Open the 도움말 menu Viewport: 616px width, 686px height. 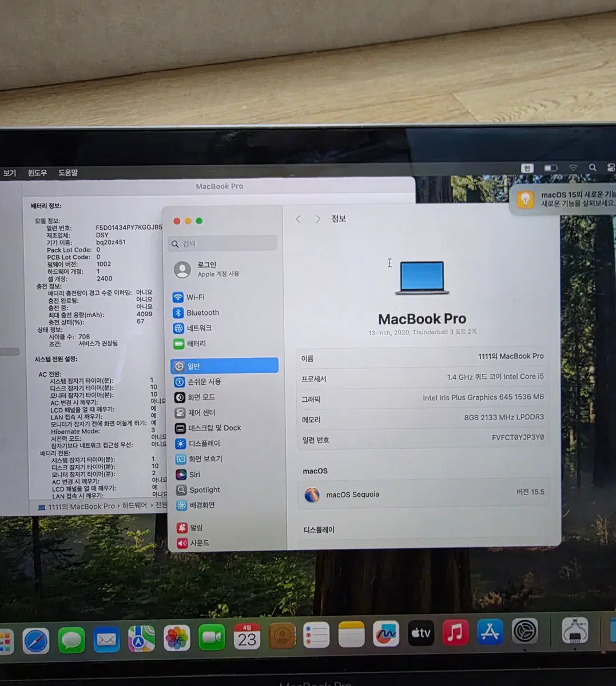click(68, 173)
